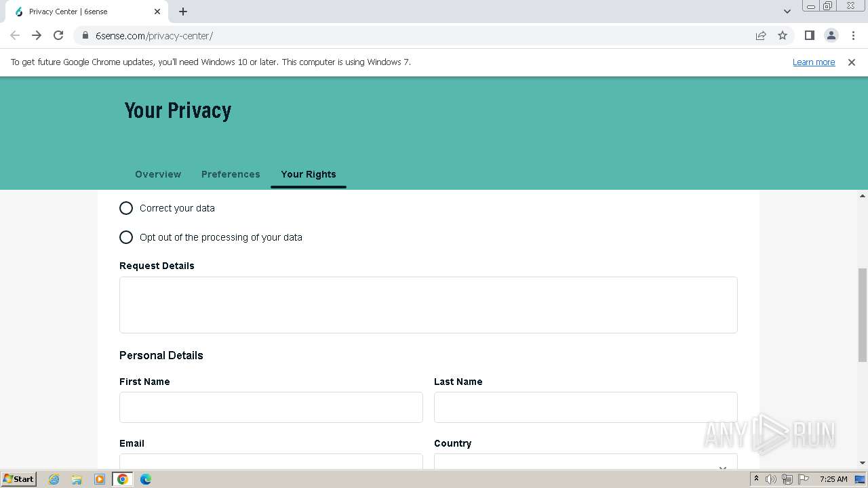Viewport: 868px width, 488px height.
Task: Click the scrollbar down arrow
Action: tap(863, 463)
